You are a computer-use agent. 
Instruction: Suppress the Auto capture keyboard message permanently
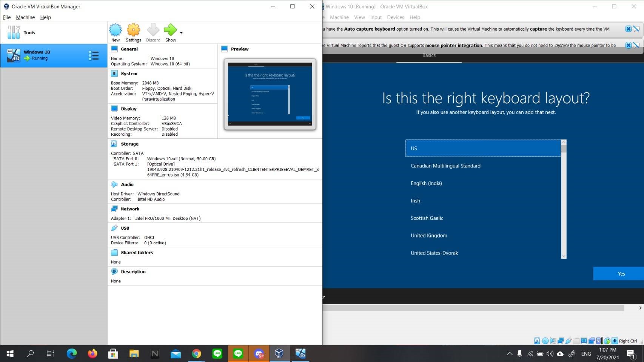636,29
